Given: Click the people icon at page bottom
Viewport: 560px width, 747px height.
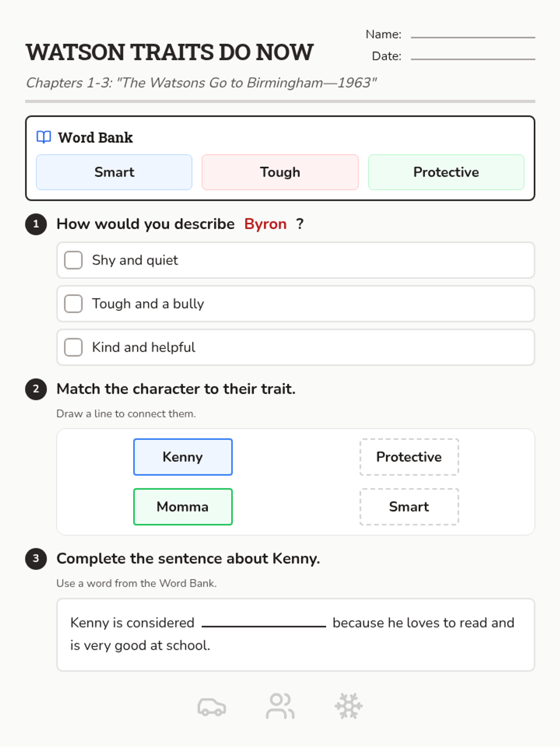Looking at the screenshot, I should point(280,706).
